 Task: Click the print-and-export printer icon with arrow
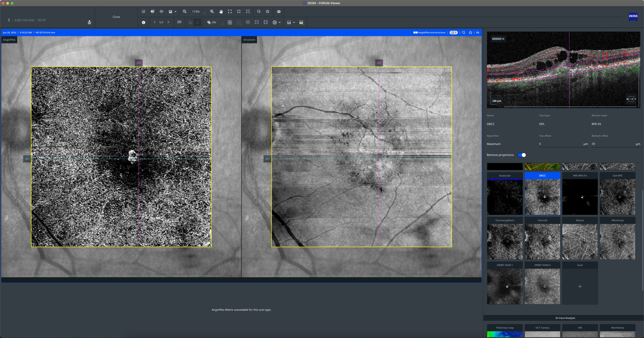tap(152, 12)
